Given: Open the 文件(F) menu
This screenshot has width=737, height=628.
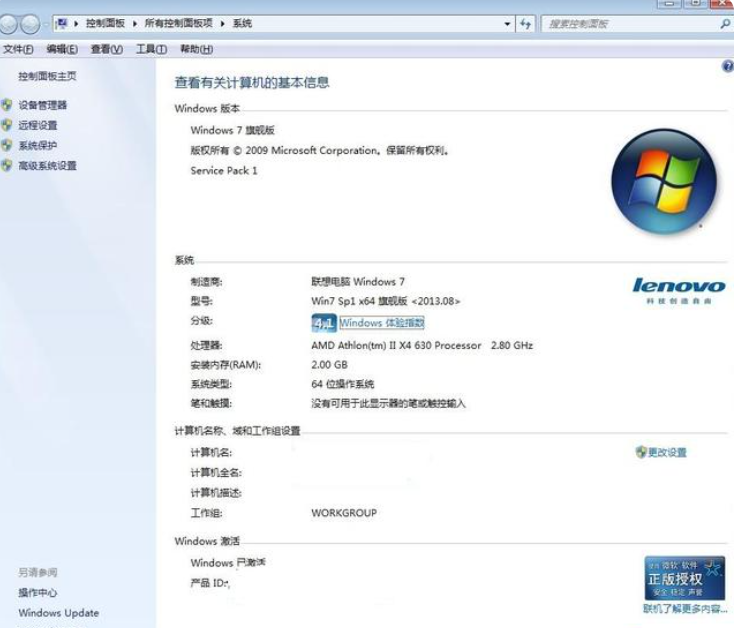Looking at the screenshot, I should (x=18, y=49).
